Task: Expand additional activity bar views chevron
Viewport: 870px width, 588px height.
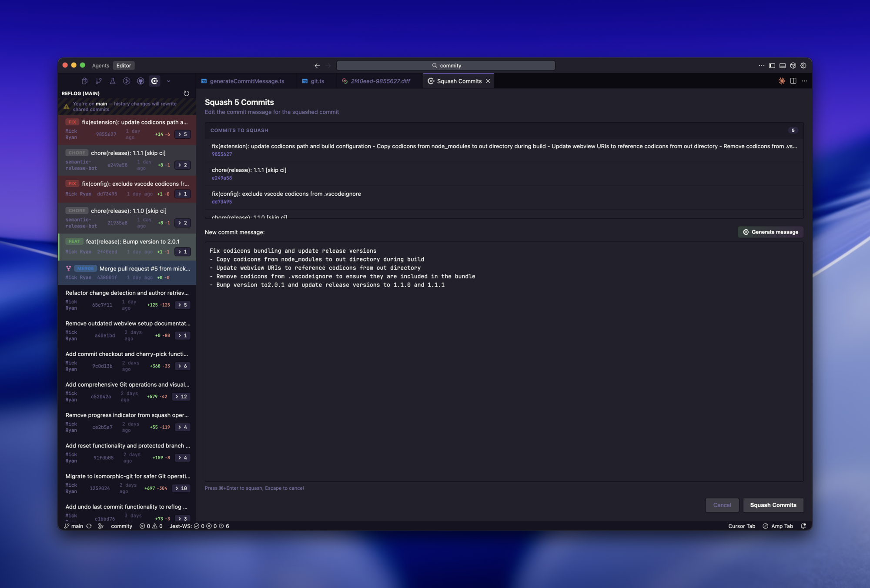Action: [x=168, y=81]
